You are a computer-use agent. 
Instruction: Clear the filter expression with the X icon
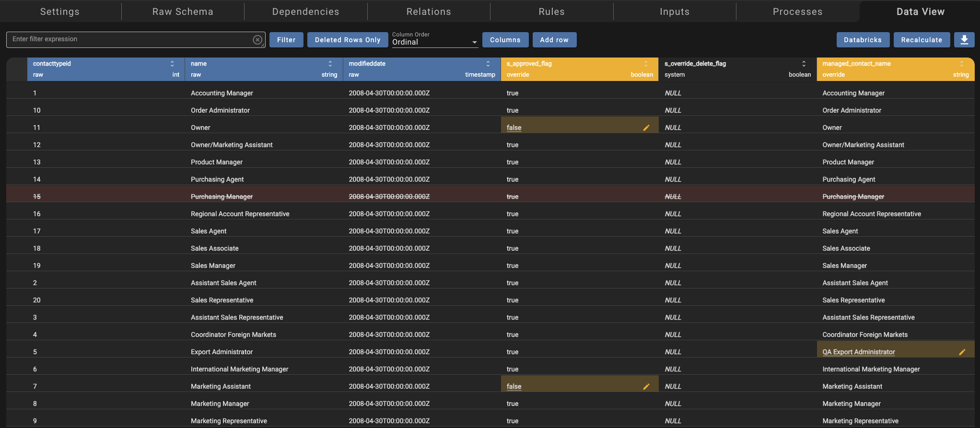(257, 40)
